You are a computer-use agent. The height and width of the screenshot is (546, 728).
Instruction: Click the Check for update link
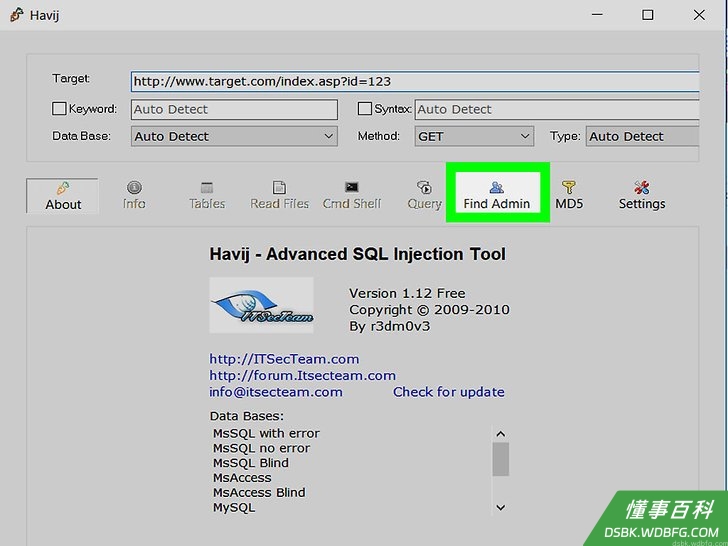(448, 392)
